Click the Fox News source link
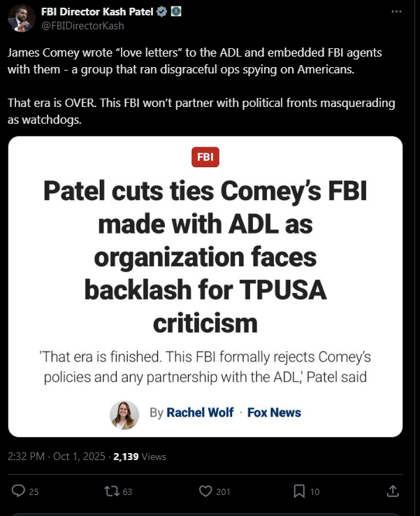This screenshot has width=420, height=516. (x=274, y=413)
